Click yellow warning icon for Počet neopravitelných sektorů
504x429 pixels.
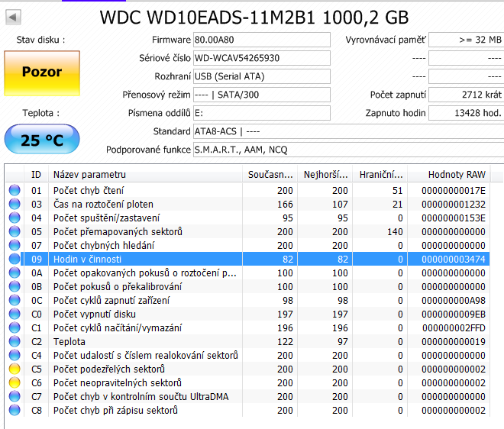pyautogui.click(x=15, y=382)
